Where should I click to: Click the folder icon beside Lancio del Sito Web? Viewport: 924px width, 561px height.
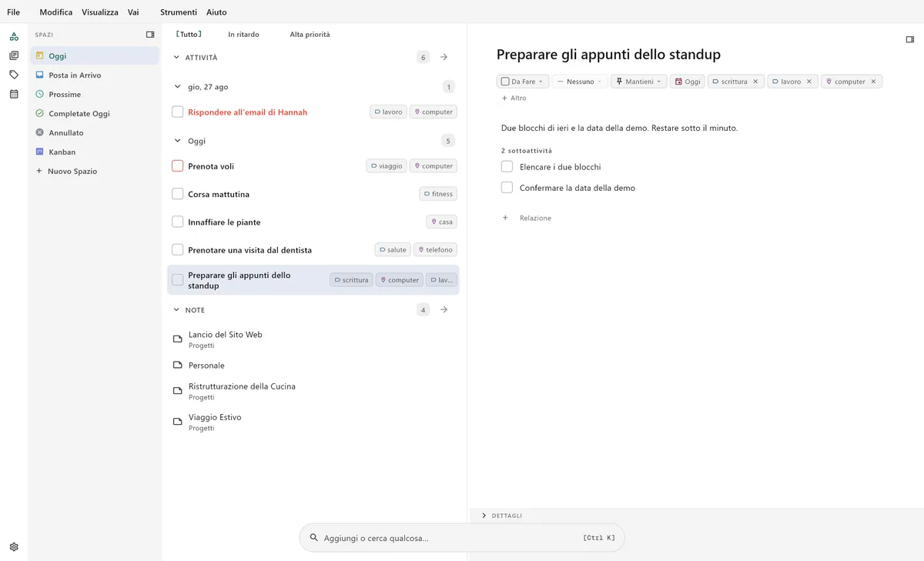click(177, 339)
